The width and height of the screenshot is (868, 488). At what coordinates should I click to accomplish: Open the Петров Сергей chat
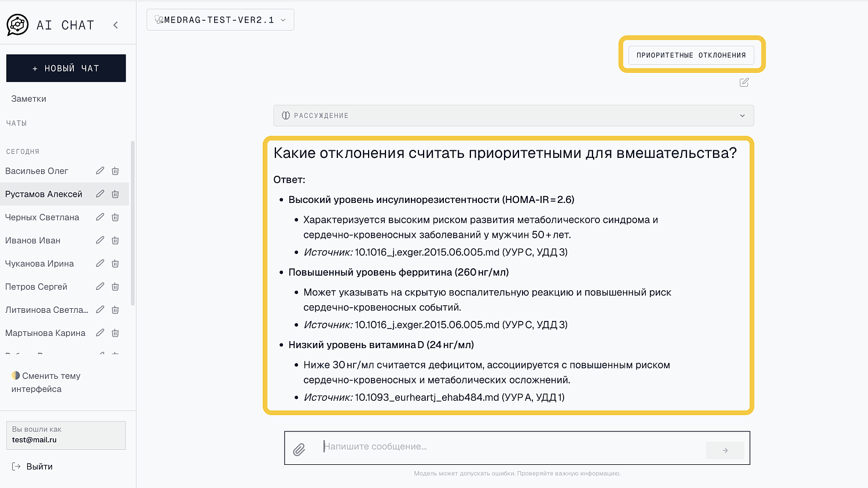pos(36,287)
